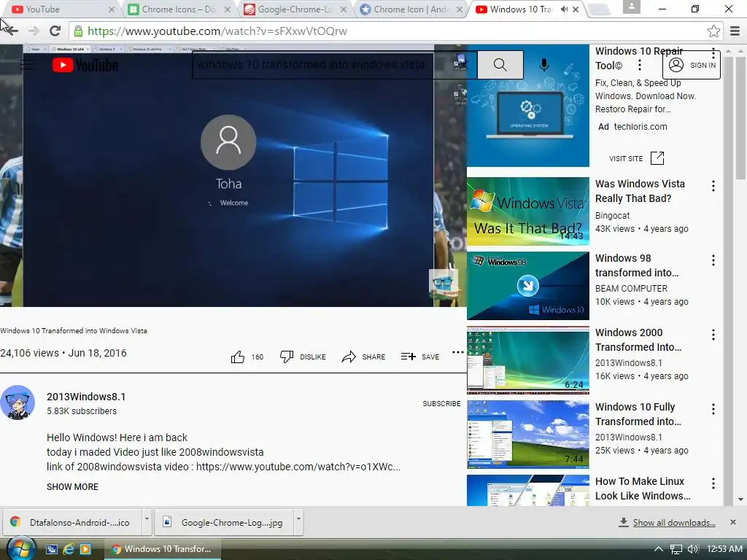Image resolution: width=747 pixels, height=560 pixels.
Task: Open Windows 98 transformed video thumbnail
Action: coord(528,286)
